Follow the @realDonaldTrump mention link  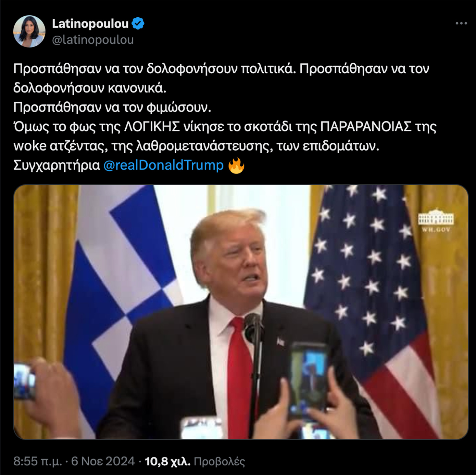click(x=163, y=165)
